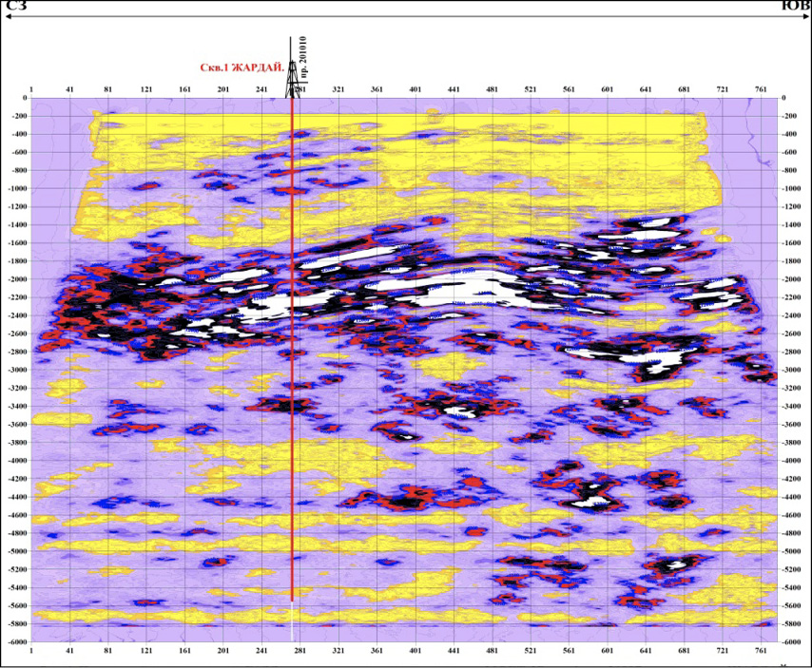Click the 0 depth label on left axis
The width and height of the screenshot is (812, 668).
(x=26, y=98)
